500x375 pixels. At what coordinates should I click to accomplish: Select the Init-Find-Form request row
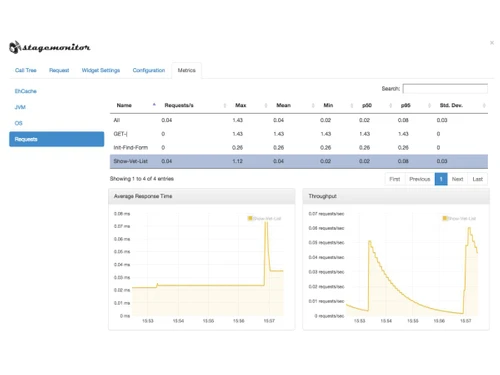[299, 147]
